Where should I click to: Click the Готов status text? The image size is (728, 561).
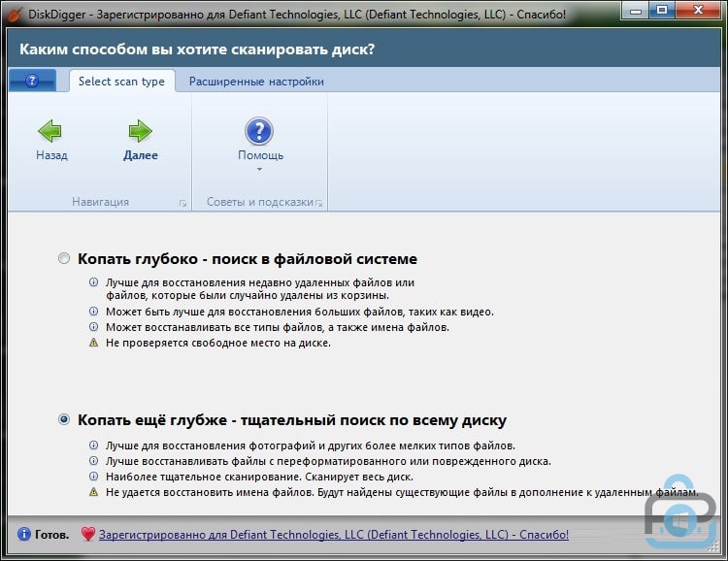52,535
